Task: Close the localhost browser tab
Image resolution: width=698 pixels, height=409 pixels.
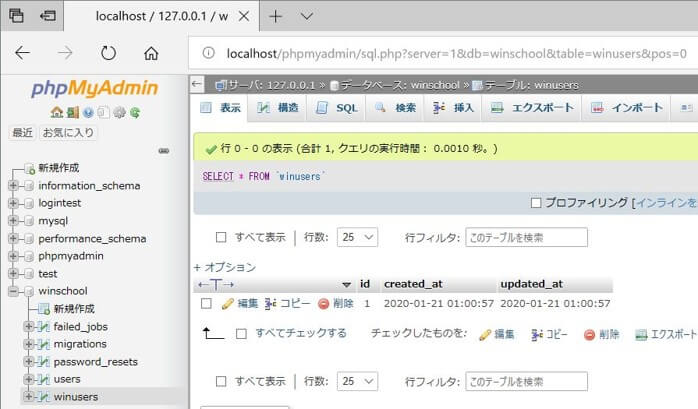Action: pyautogui.click(x=244, y=16)
